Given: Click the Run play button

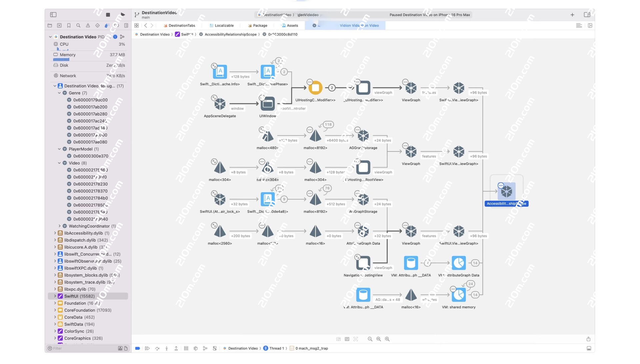Looking at the screenshot, I should [123, 15].
